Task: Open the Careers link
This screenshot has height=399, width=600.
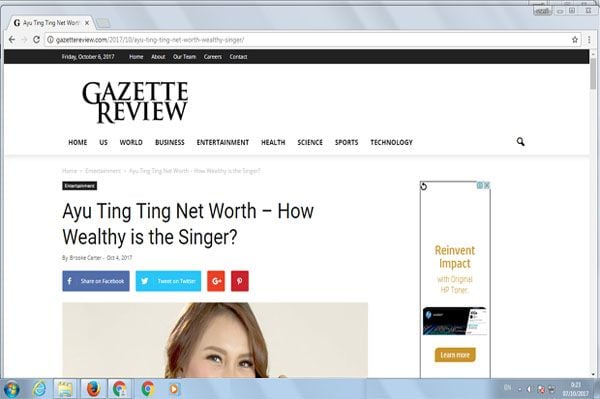Action: tap(213, 57)
